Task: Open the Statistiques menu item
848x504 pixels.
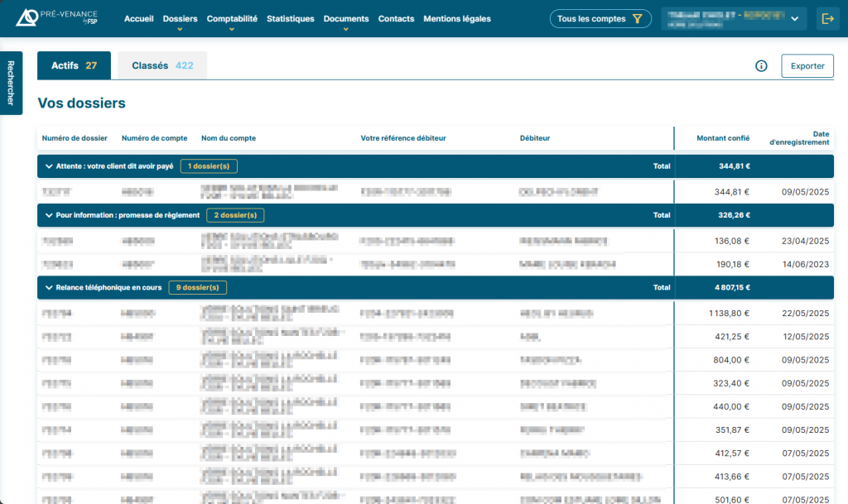Action: 291,19
